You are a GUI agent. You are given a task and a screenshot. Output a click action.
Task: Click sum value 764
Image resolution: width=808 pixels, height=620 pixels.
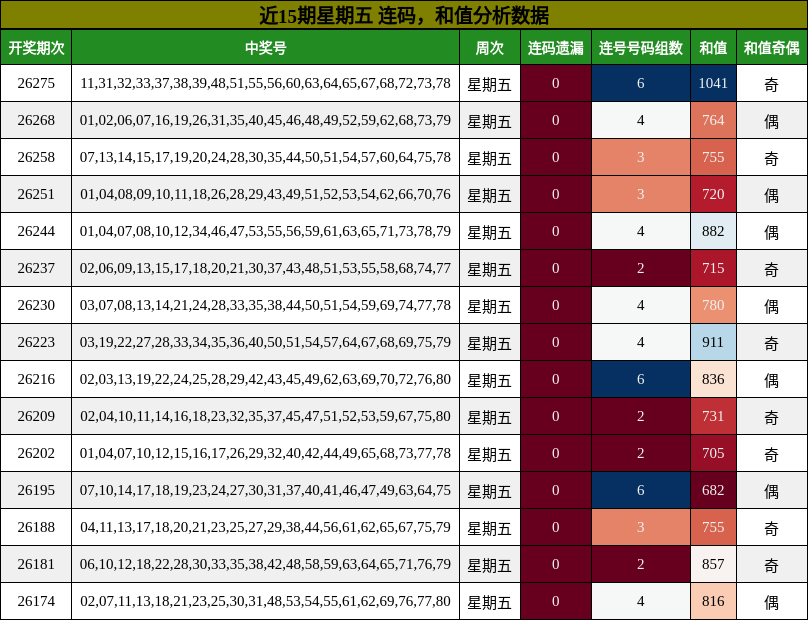coord(713,120)
